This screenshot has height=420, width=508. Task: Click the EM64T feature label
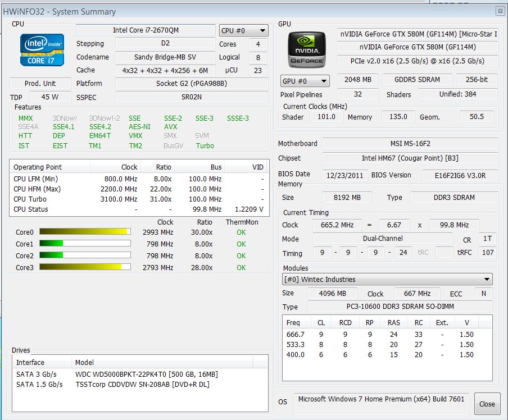100,136
